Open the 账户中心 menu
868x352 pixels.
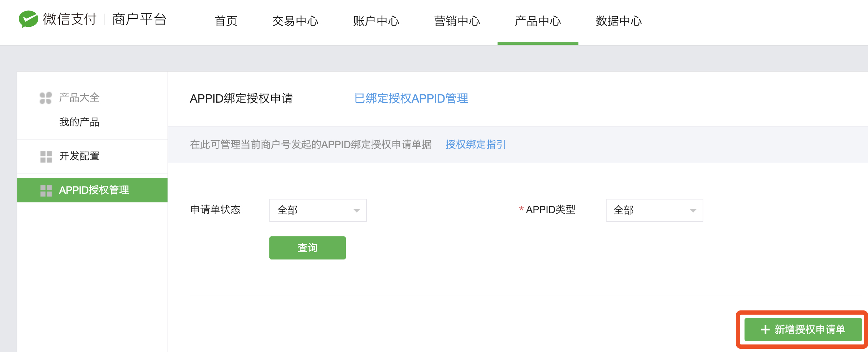point(376,21)
